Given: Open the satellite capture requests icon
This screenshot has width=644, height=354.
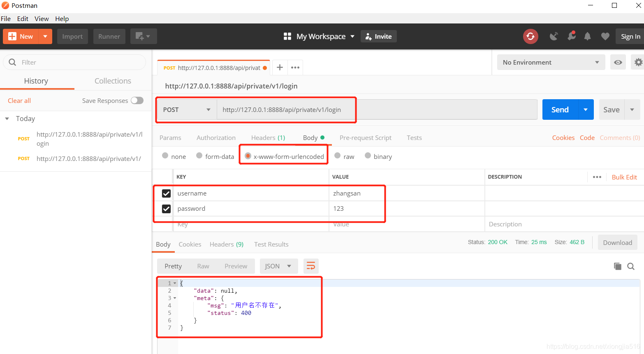Looking at the screenshot, I should pos(554,36).
